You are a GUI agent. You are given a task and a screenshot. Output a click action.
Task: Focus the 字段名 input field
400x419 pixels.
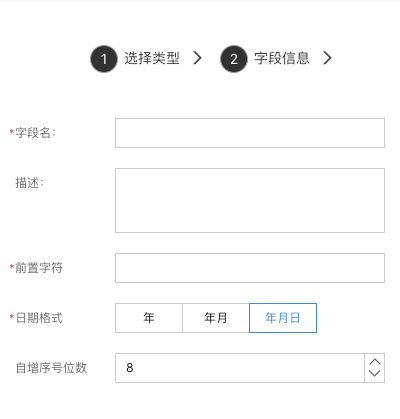250,133
